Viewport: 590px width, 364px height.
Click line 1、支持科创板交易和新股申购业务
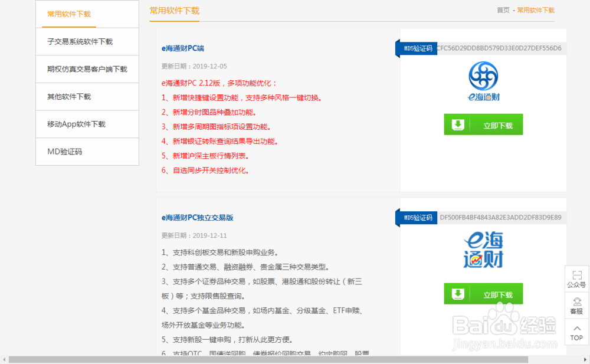(x=219, y=252)
